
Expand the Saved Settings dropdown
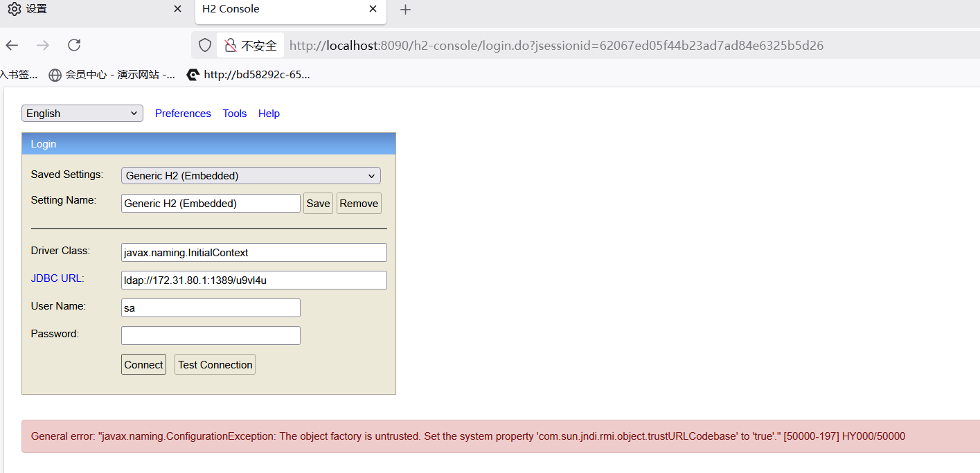251,176
